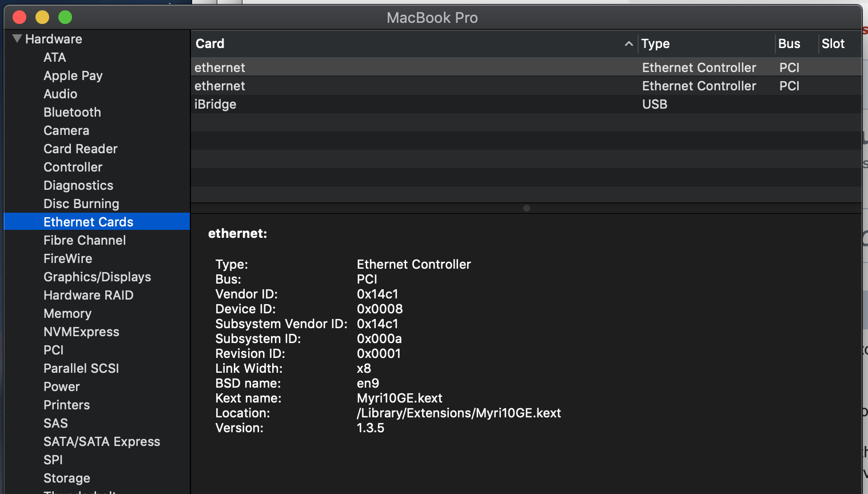Select Hardware RAID in the sidebar
The image size is (868, 494).
89,295
